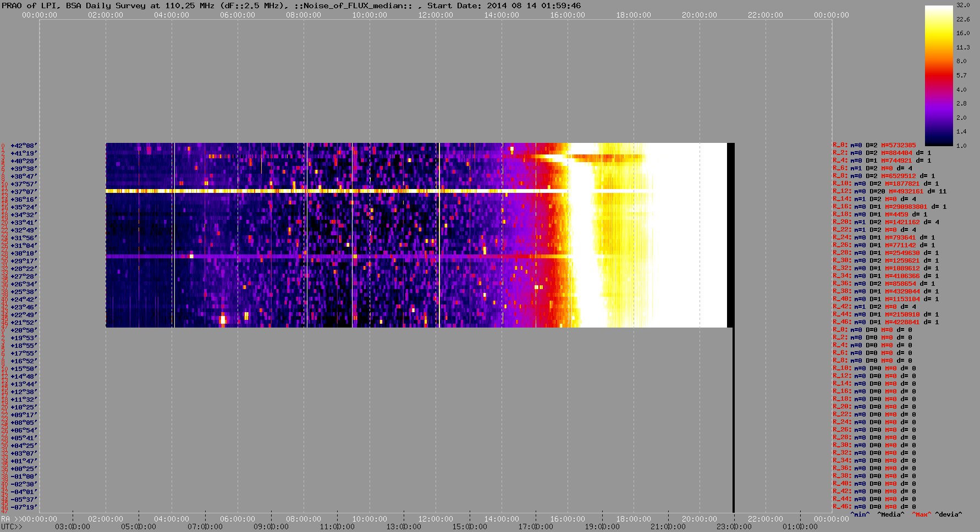Click the +42°08' declination label

tap(24, 146)
